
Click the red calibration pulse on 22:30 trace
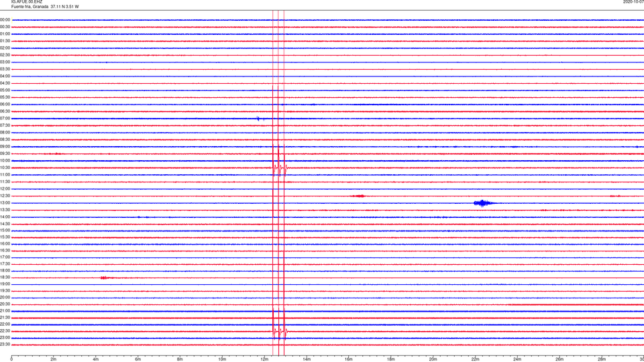point(280,331)
